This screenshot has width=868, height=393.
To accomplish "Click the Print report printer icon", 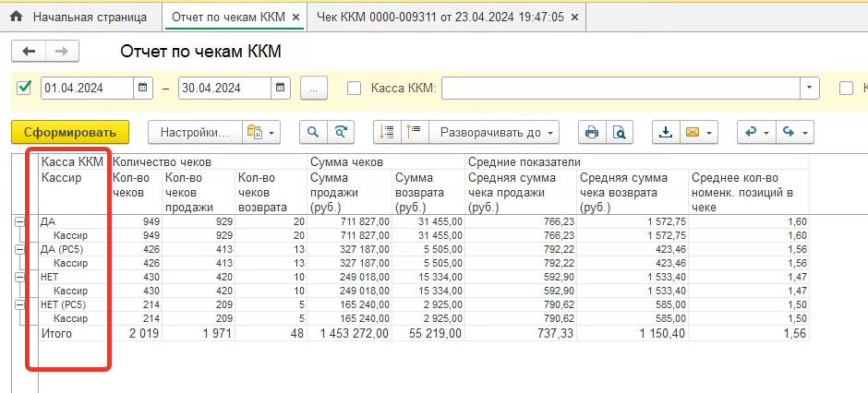I will [592, 133].
